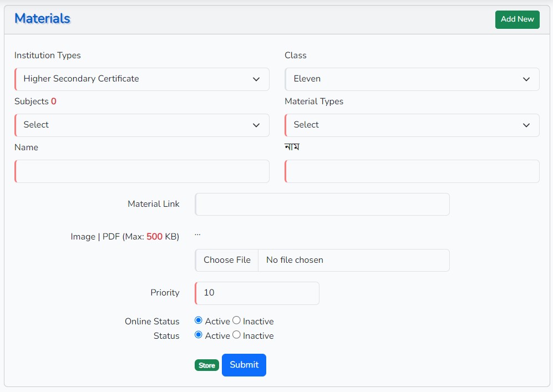Select Active for Online Status
The width and height of the screenshot is (553, 392).
click(x=199, y=320)
